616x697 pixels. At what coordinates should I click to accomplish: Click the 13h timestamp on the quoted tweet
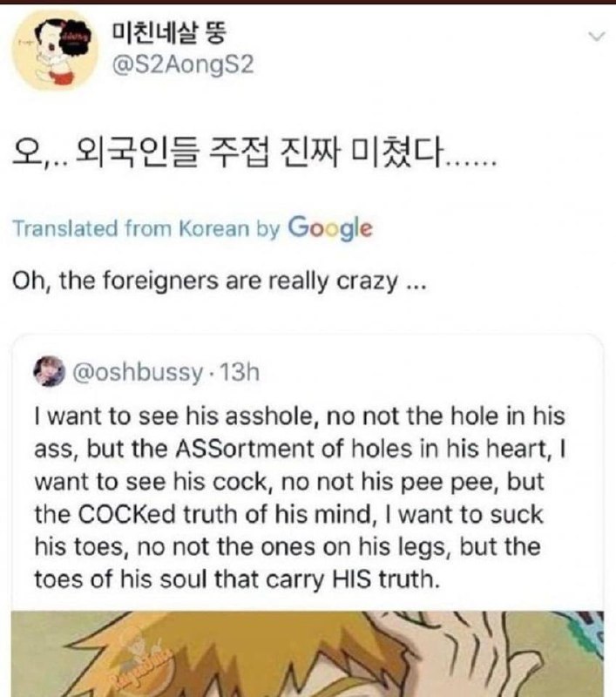240,372
